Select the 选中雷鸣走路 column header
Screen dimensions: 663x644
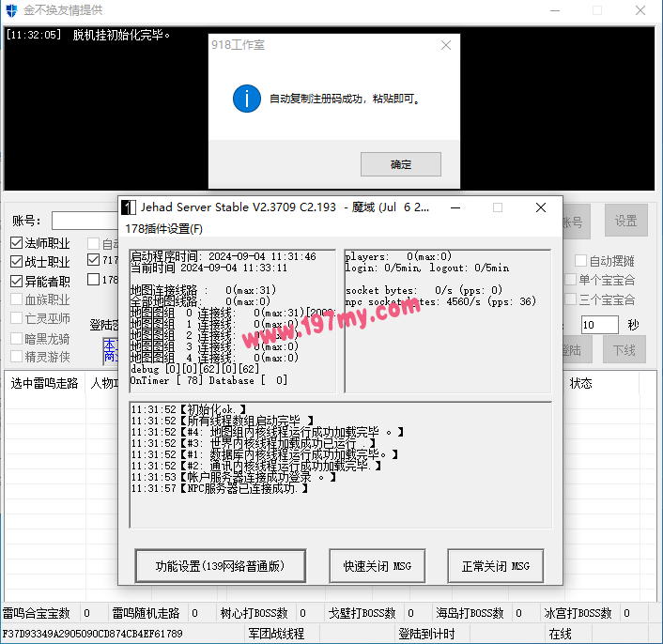(x=44, y=383)
